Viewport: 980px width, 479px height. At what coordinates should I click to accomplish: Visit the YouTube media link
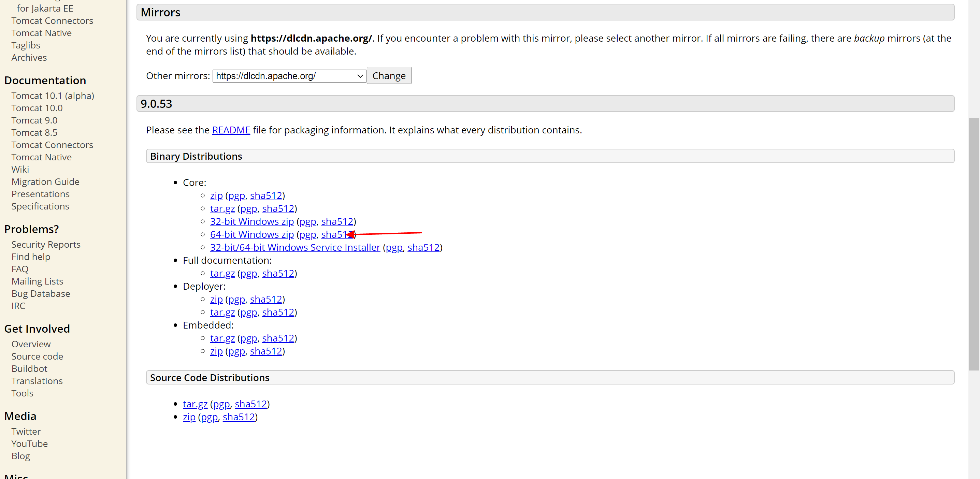click(x=29, y=444)
